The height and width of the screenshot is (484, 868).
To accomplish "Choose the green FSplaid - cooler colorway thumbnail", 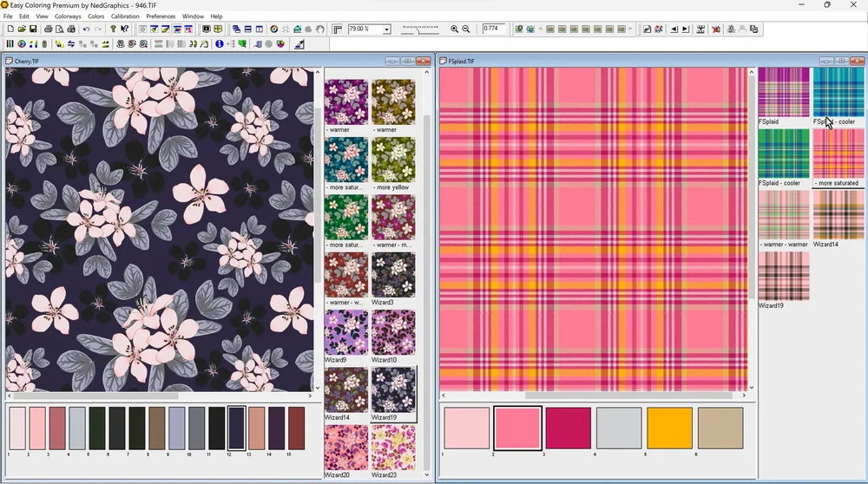I will [x=784, y=154].
